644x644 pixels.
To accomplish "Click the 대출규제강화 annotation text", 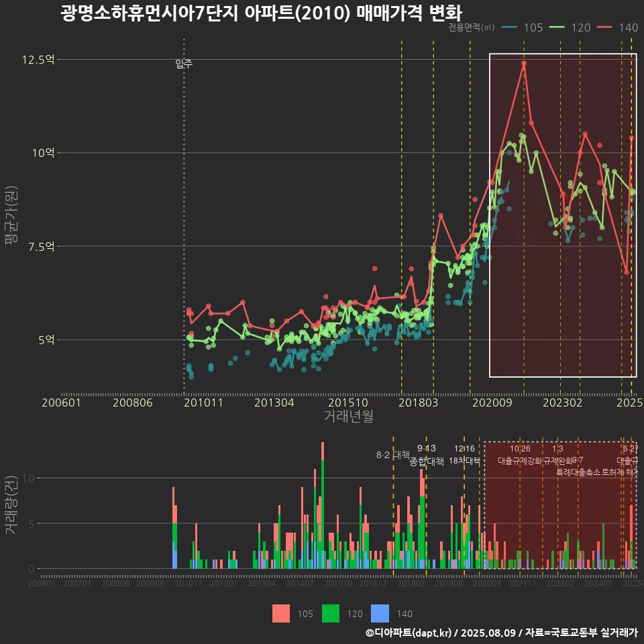I will (x=520, y=461).
